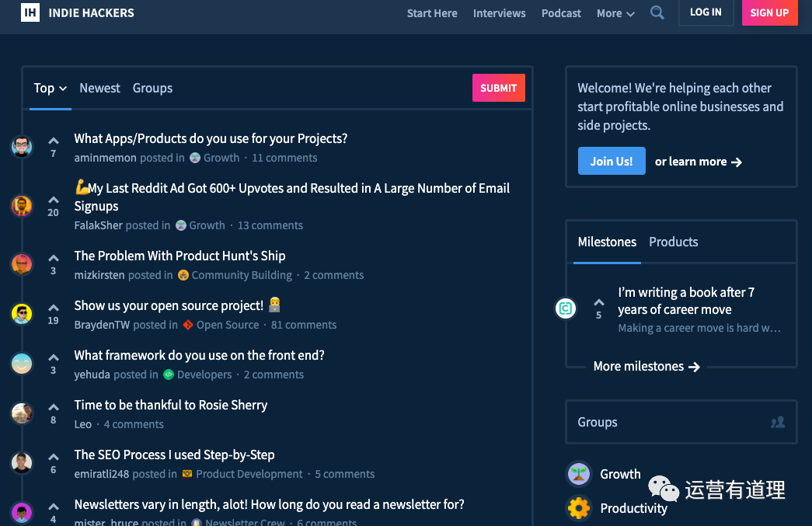Image resolution: width=812 pixels, height=526 pixels.
Task: Open the "I'm writing a book" milestone
Action: click(x=686, y=301)
